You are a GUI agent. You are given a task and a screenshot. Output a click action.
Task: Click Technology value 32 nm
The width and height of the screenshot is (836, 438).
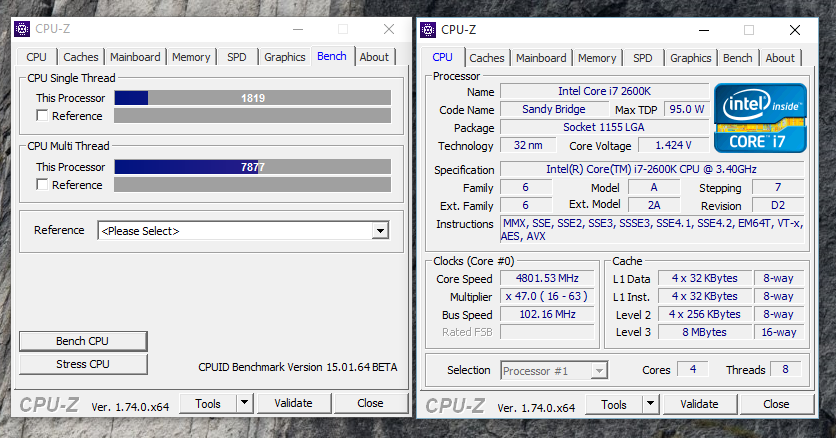[528, 145]
